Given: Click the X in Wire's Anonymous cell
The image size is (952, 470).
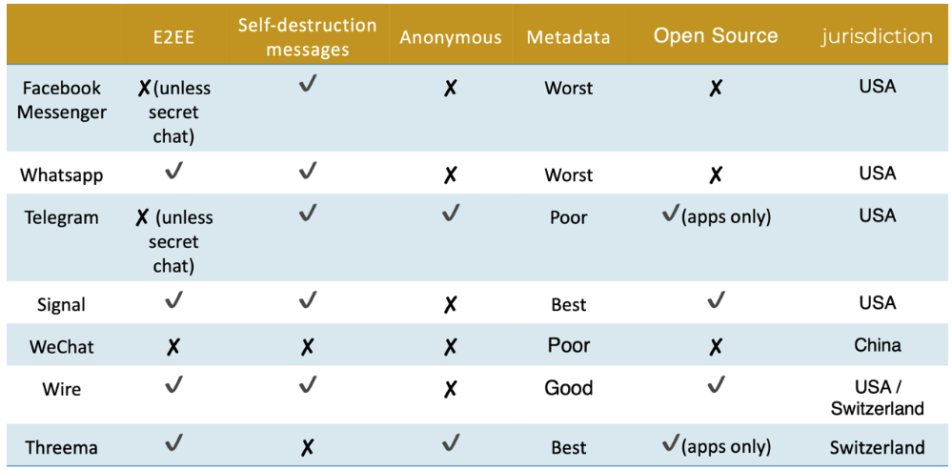Looking at the screenshot, I should click(451, 388).
